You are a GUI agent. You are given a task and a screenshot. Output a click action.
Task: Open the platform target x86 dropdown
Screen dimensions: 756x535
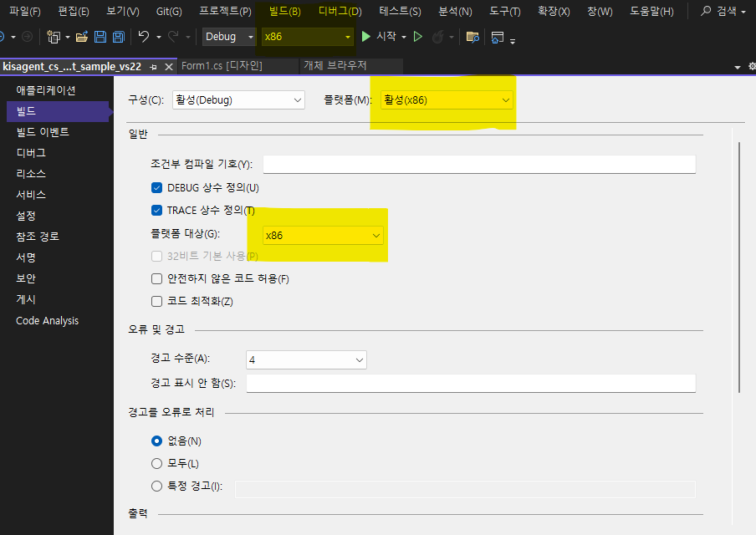pyautogui.click(x=323, y=236)
